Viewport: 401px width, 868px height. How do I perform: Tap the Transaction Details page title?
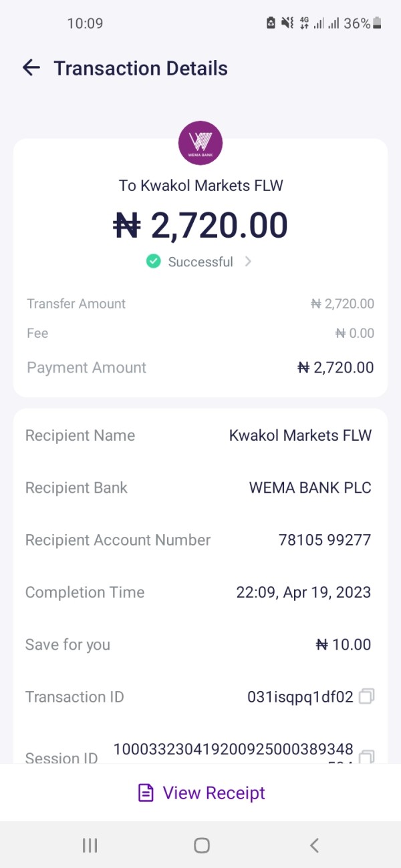point(140,68)
